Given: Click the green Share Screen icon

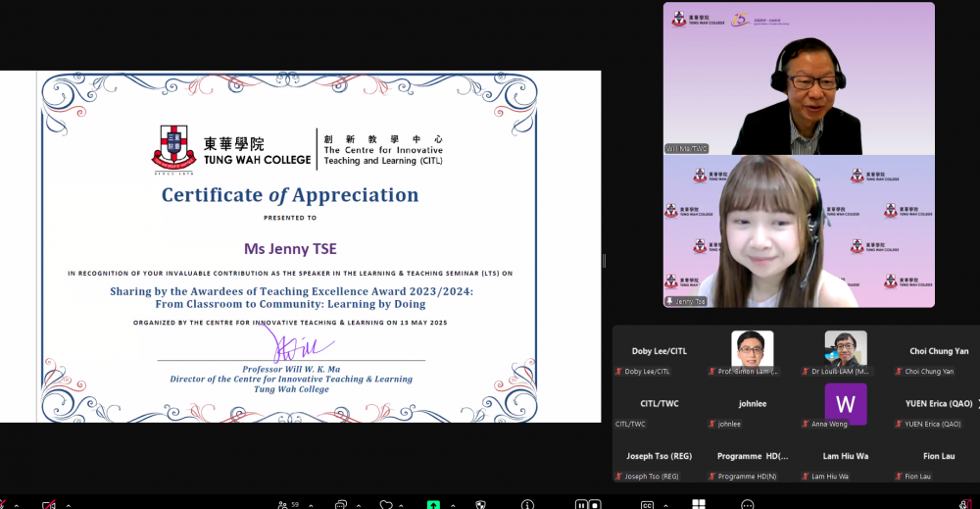Looking at the screenshot, I should point(433,505).
